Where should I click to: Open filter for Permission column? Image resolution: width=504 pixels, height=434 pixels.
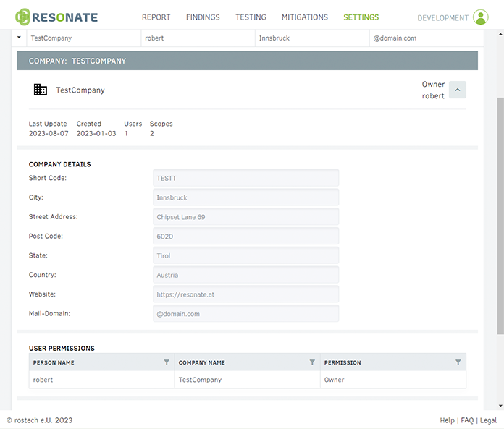click(x=458, y=362)
